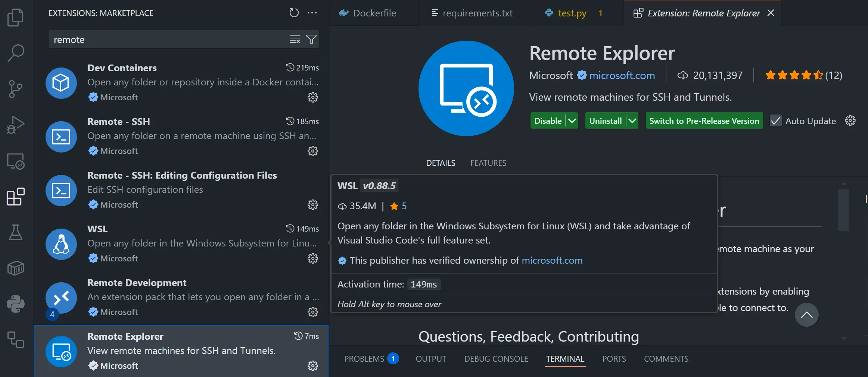The image size is (868, 377).
Task: Switch to PORTS panel tab
Action: click(x=614, y=359)
